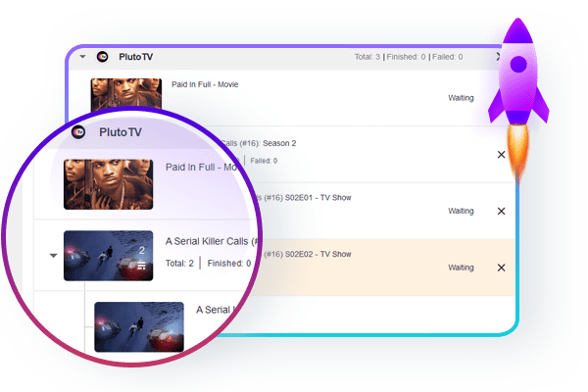588x392 pixels.
Task: Click Waiting status of Paid In Full
Action: pos(461,98)
